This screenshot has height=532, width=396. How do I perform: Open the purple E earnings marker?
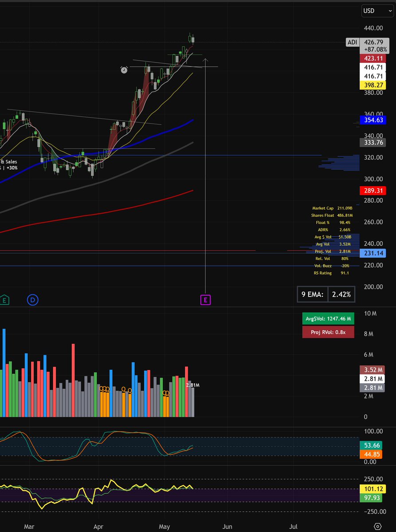click(x=205, y=300)
